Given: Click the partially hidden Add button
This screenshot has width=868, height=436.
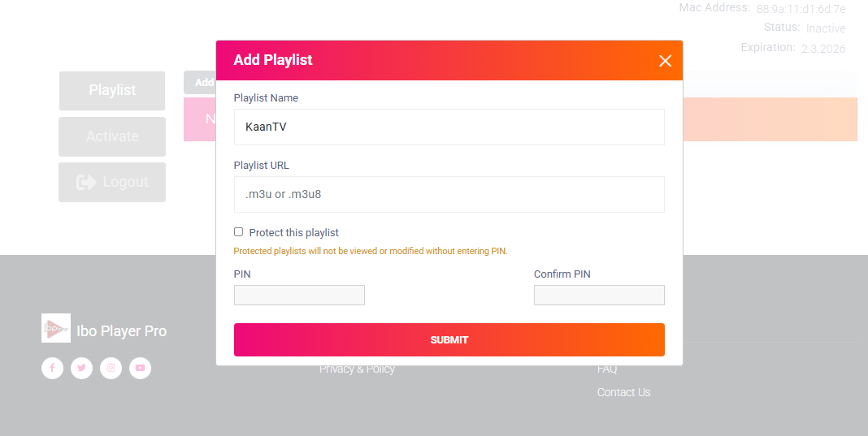Looking at the screenshot, I should pyautogui.click(x=201, y=83).
